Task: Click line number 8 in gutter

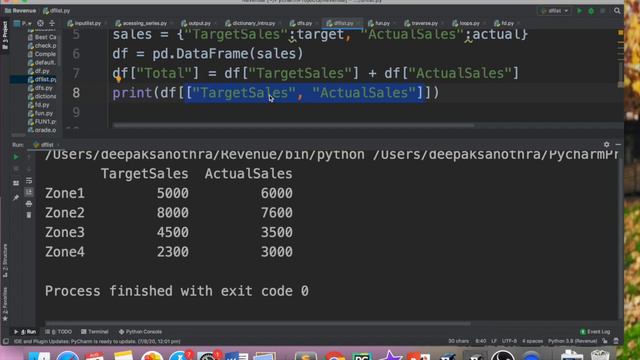Action: [76, 93]
